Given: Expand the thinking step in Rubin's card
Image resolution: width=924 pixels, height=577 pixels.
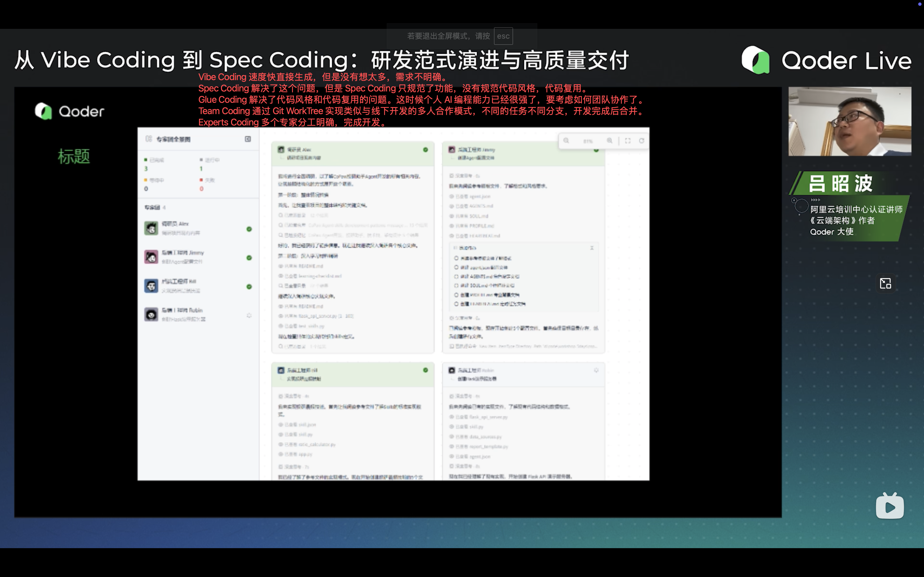Looking at the screenshot, I should coord(464,396).
